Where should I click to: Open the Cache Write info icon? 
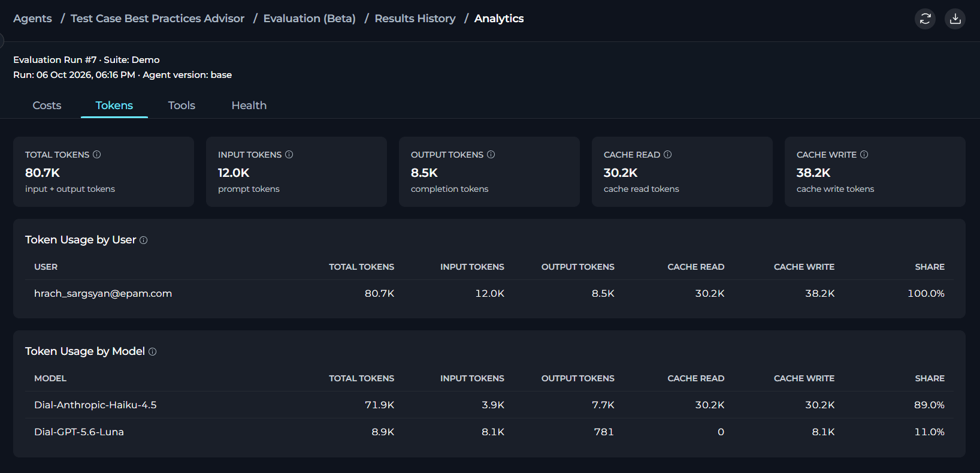pyautogui.click(x=864, y=155)
